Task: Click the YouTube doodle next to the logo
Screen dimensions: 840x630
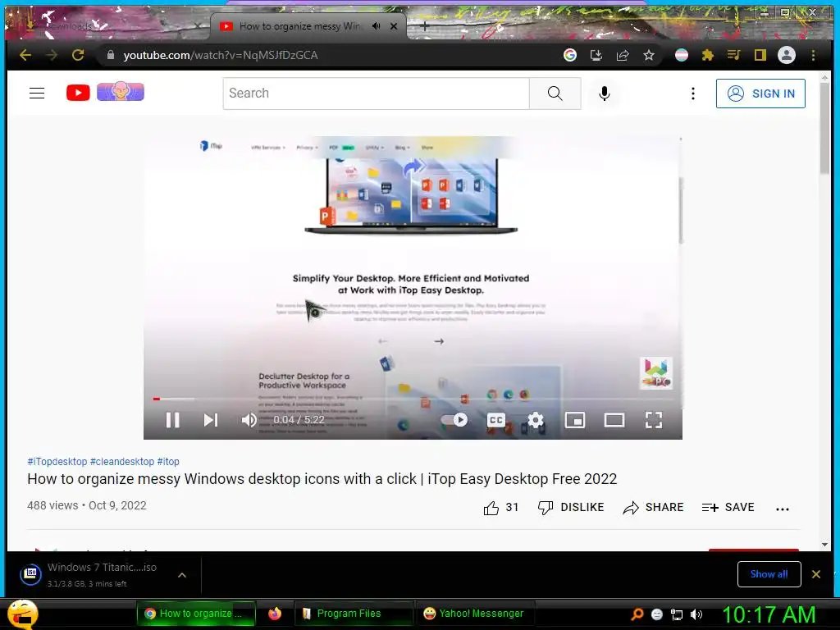Action: pyautogui.click(x=121, y=92)
